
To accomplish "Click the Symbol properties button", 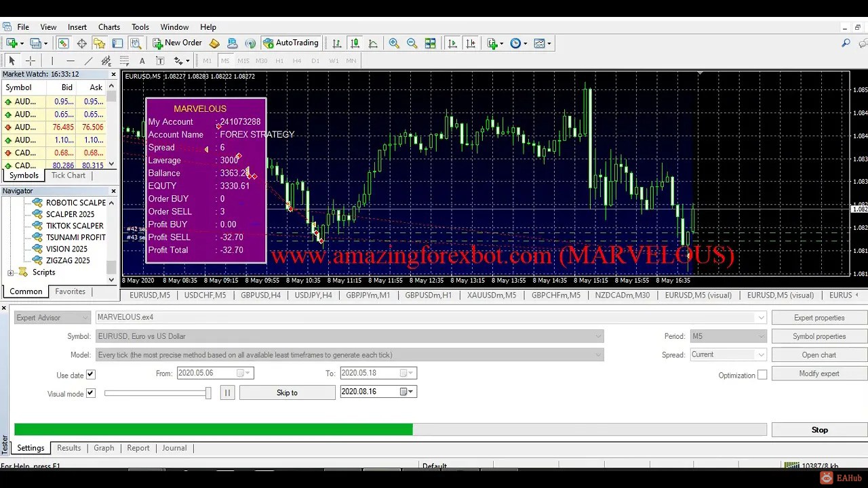I will 819,336.
